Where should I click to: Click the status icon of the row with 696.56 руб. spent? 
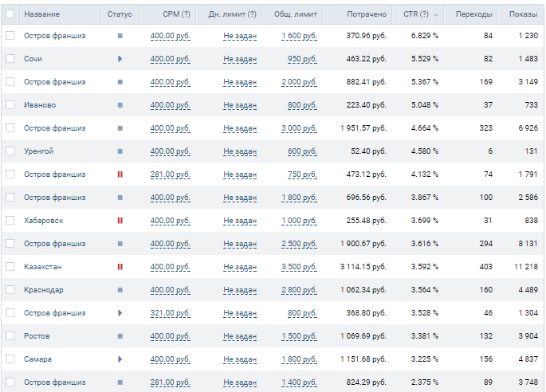tap(120, 198)
